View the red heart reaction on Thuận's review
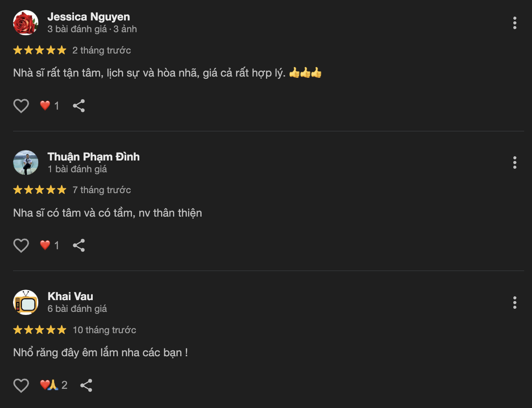Screen dimensions: 532x408 tap(49, 245)
